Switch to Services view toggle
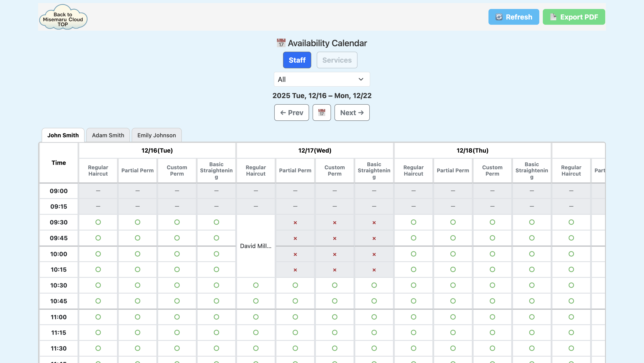Screen dimensions: 644x363 click(337, 60)
